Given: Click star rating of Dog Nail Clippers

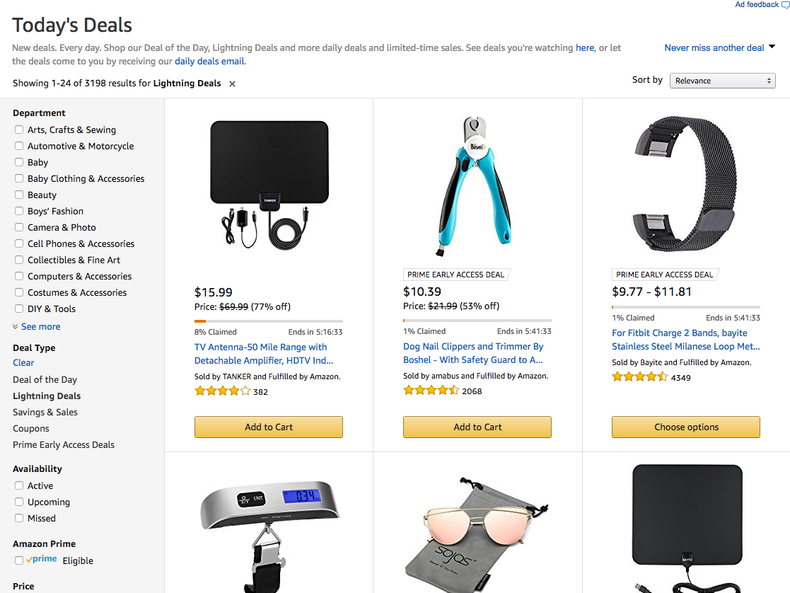Looking at the screenshot, I should (x=431, y=391).
